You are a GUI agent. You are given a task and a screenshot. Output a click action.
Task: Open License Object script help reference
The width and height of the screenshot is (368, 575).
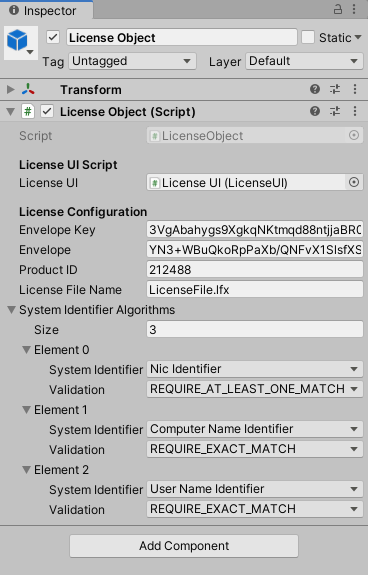pos(315,111)
